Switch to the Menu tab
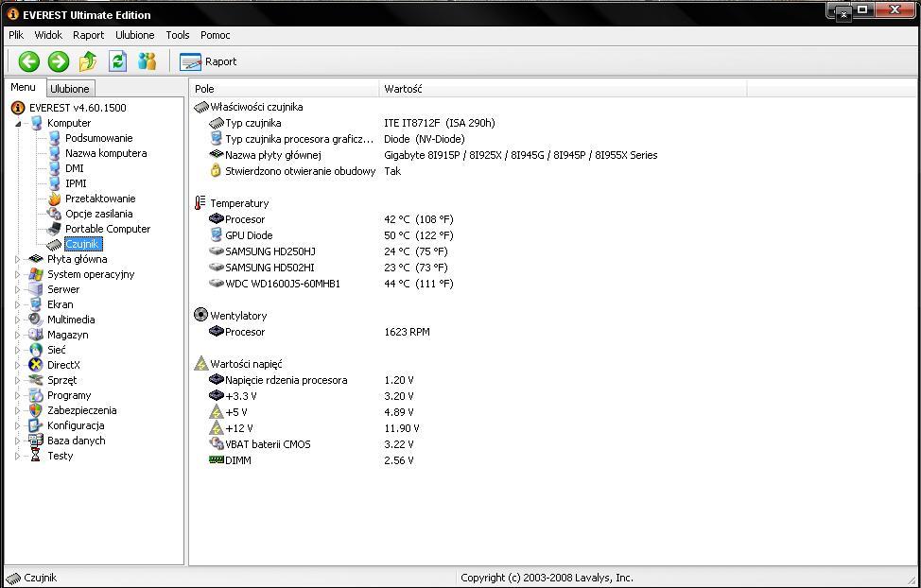This screenshot has width=921, height=588. pyautogui.click(x=23, y=87)
